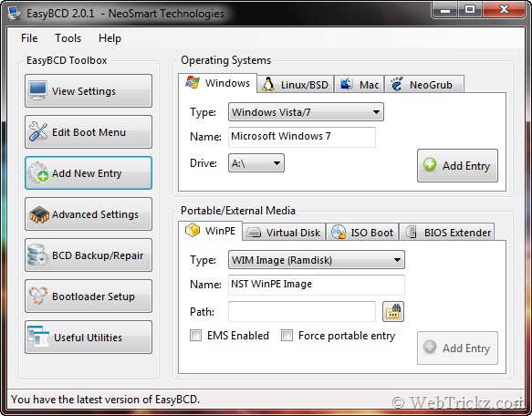
Task: Open Bootloader Setup section
Action: tap(89, 296)
